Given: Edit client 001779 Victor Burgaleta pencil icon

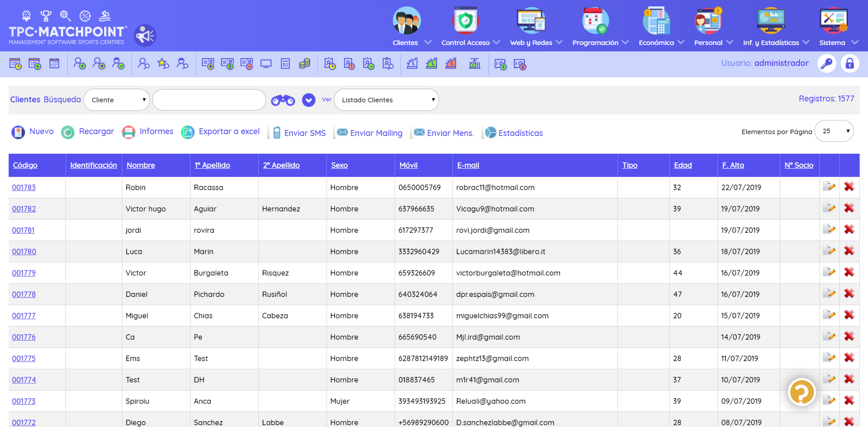Looking at the screenshot, I should click(x=829, y=272).
